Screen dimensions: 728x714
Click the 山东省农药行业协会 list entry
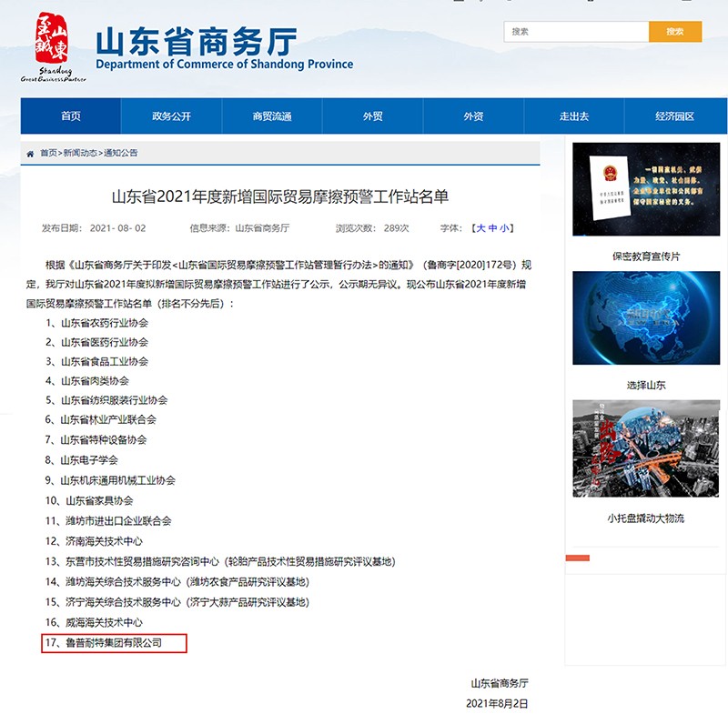[96, 321]
